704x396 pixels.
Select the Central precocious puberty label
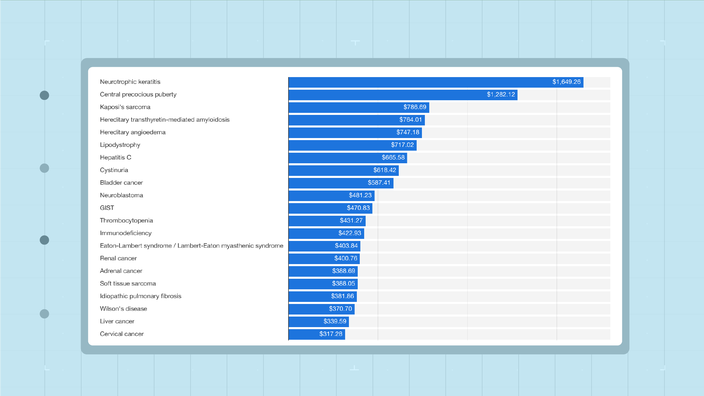(x=138, y=94)
